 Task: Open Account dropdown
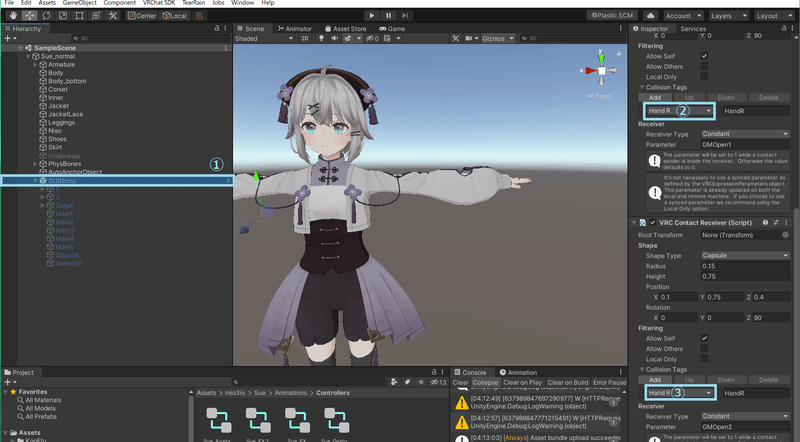[683, 16]
